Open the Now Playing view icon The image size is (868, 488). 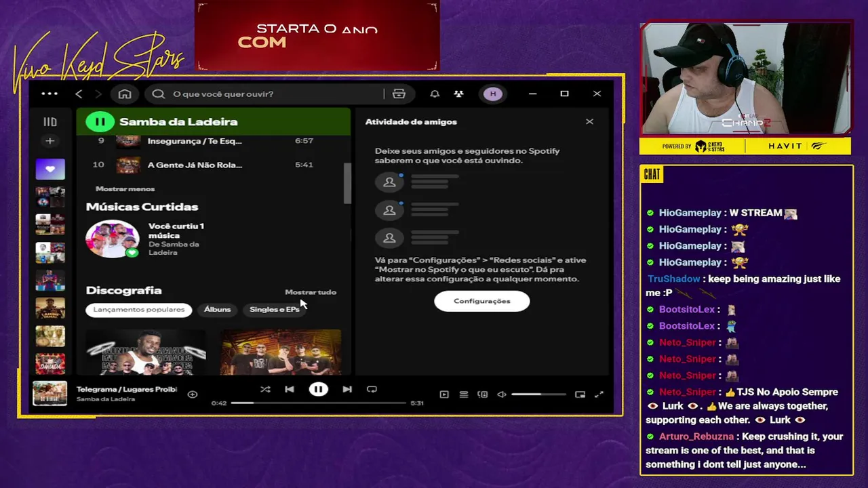(444, 394)
